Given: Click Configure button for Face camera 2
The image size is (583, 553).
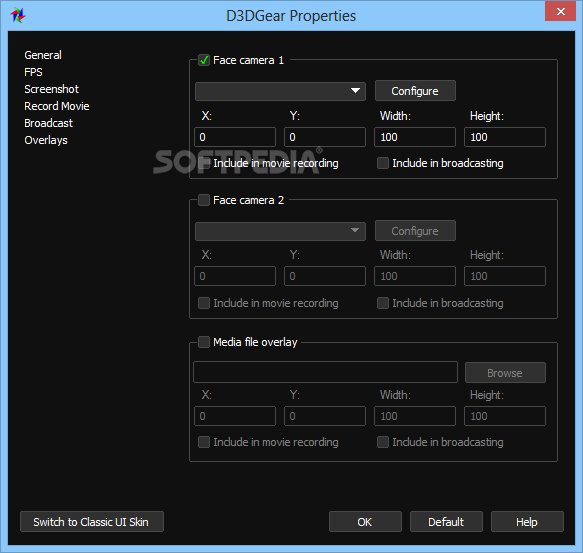Looking at the screenshot, I should click(x=415, y=231).
